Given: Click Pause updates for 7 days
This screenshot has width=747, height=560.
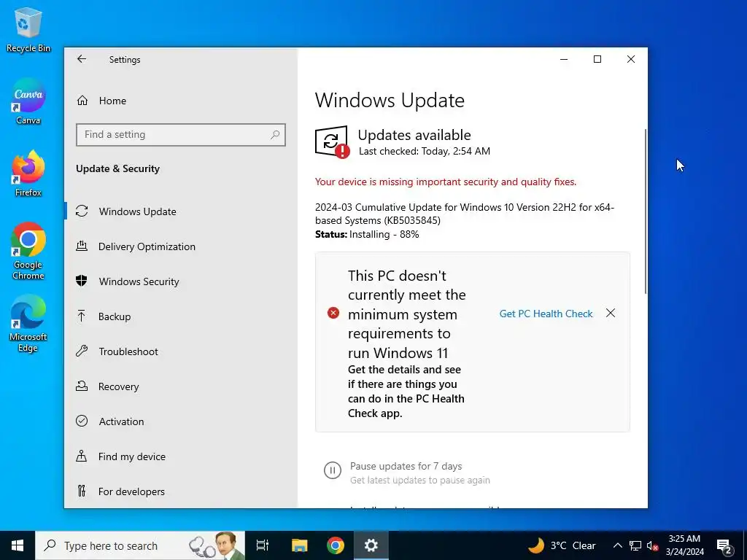Looking at the screenshot, I should (406, 466).
